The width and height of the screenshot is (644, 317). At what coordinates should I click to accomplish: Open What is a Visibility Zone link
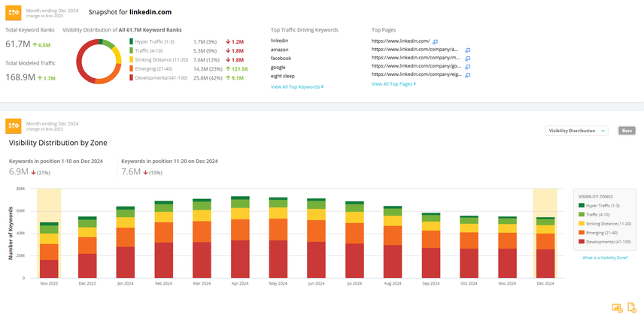[605, 258]
